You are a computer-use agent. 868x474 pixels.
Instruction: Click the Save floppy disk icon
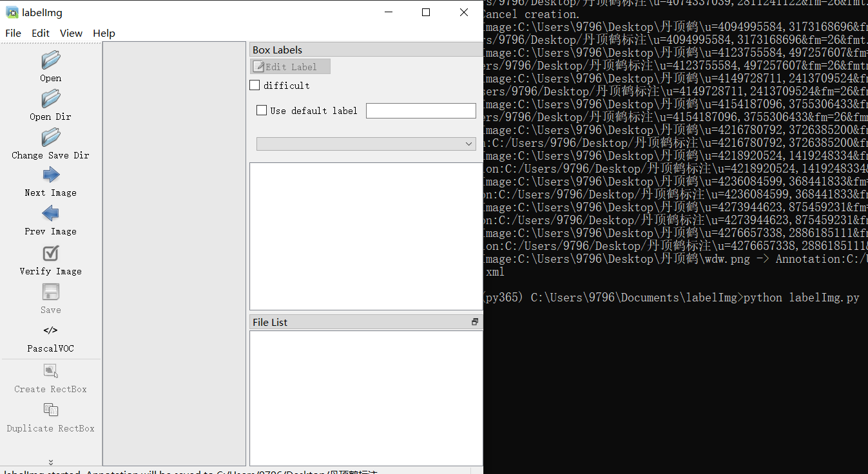click(51, 292)
